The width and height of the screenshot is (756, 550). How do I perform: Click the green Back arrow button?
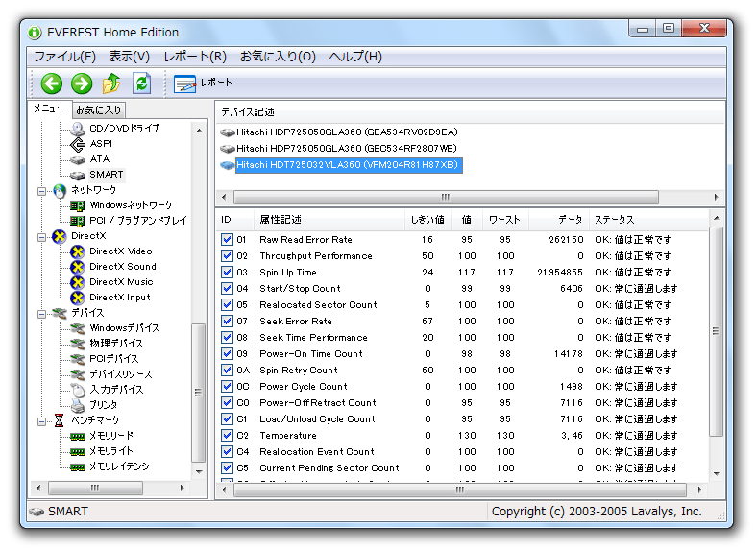click(52, 84)
